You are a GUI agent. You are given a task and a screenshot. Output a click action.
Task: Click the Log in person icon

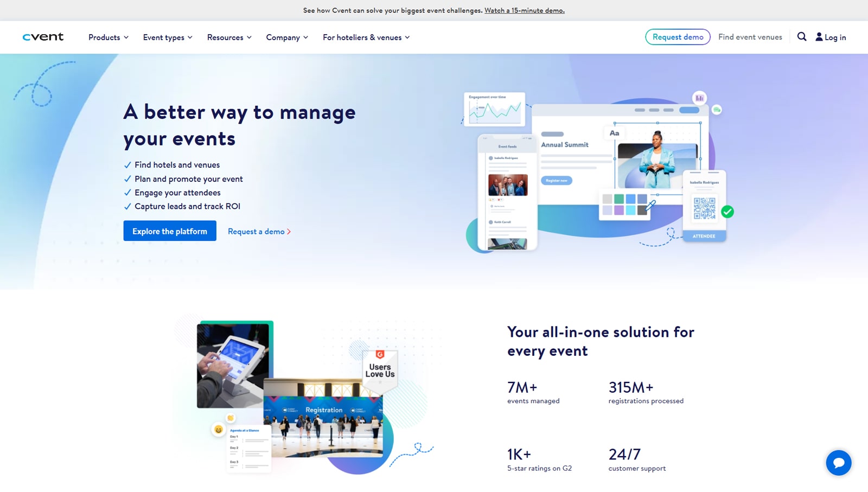tap(819, 37)
